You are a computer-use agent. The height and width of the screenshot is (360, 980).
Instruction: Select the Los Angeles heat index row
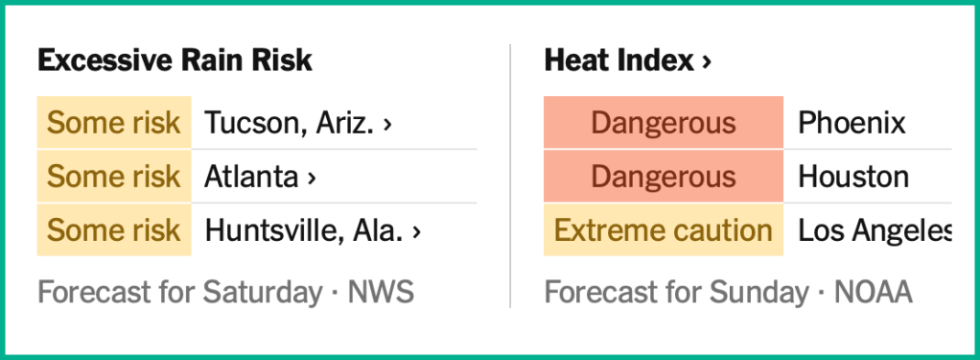748,230
